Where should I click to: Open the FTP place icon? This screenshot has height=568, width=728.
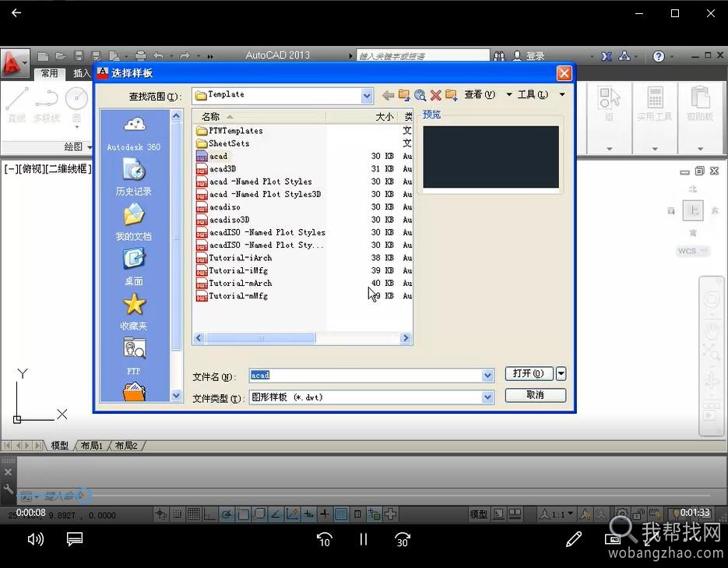tap(134, 356)
